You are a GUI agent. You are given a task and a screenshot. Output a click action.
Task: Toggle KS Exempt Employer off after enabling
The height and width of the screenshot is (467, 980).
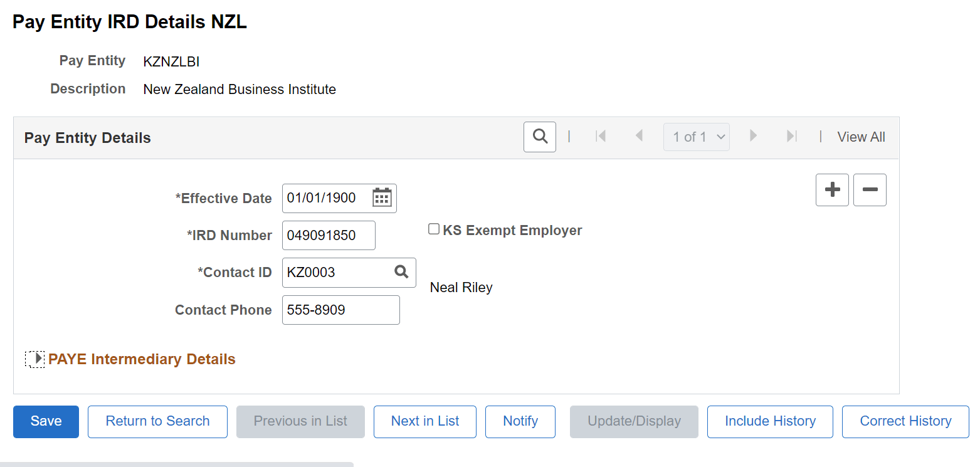click(433, 229)
